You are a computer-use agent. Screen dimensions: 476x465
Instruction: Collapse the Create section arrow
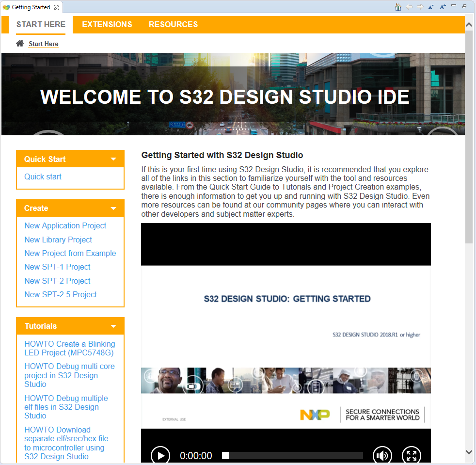click(113, 208)
